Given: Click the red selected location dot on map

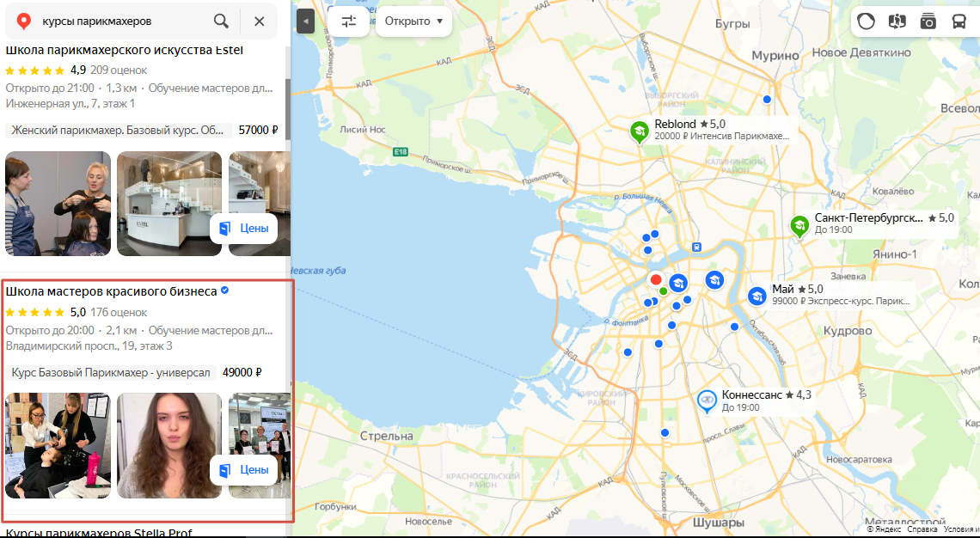Looking at the screenshot, I should point(656,279).
